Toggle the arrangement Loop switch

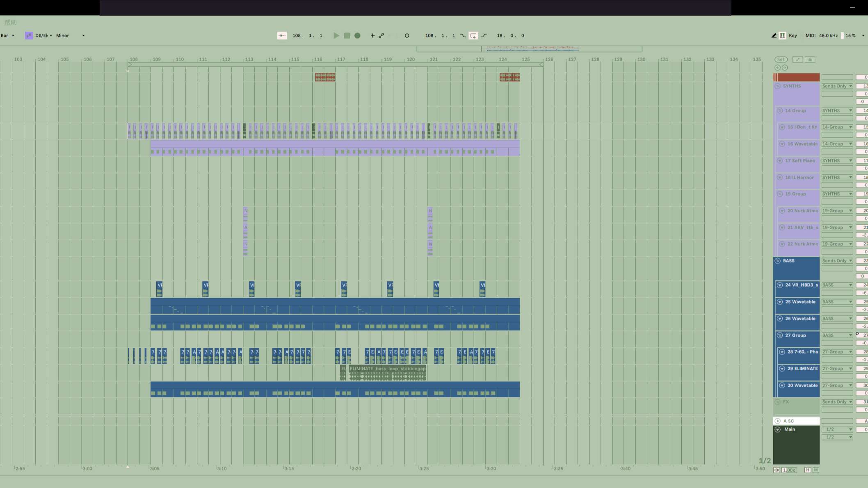[x=473, y=36]
